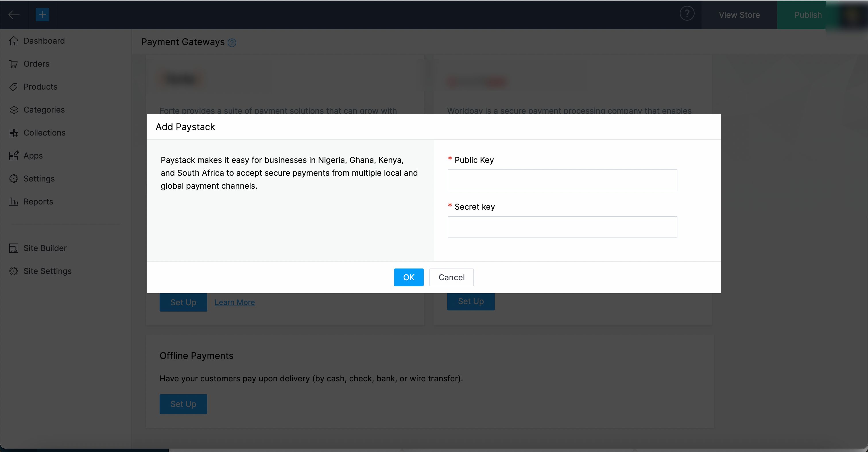Click the Learn More link
The image size is (868, 452).
[x=234, y=302]
